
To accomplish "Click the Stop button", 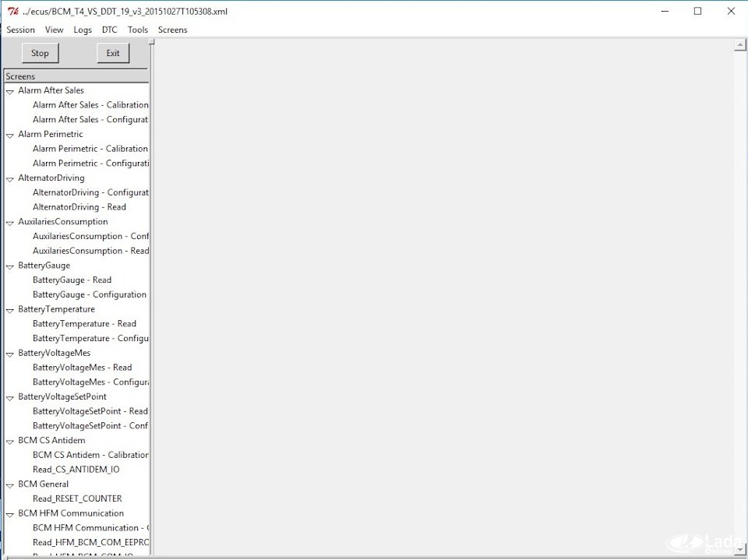I will 40,53.
